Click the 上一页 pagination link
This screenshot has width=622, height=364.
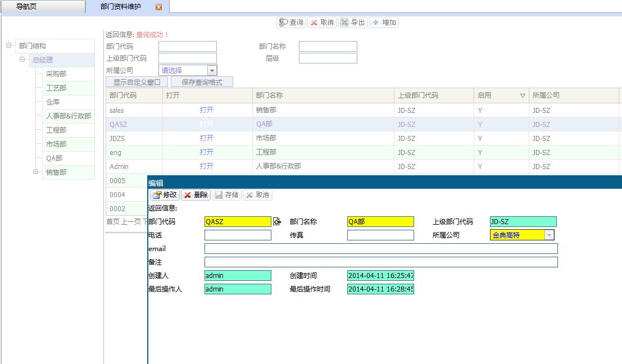pyautogui.click(x=131, y=222)
